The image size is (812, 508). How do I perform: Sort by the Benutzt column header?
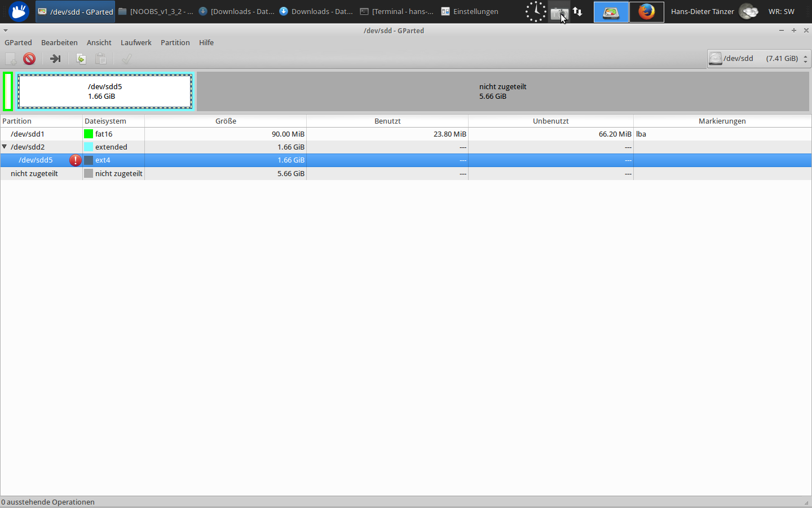(x=387, y=121)
